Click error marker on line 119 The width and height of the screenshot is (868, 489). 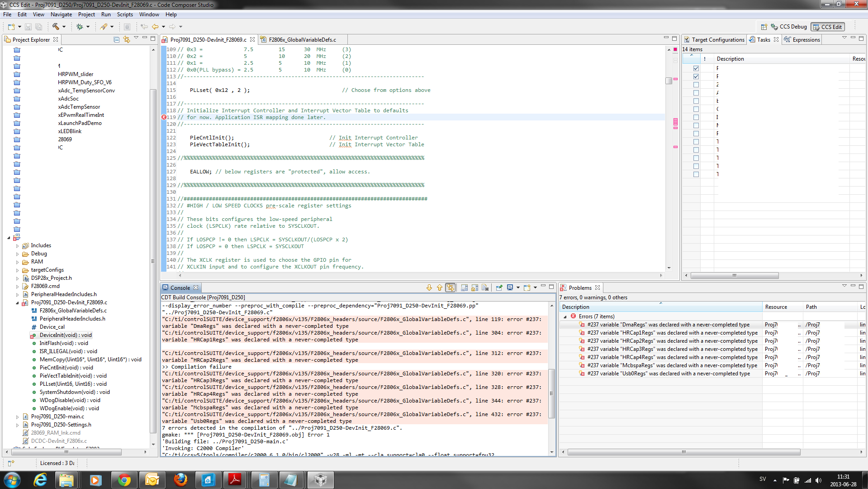[x=164, y=117]
